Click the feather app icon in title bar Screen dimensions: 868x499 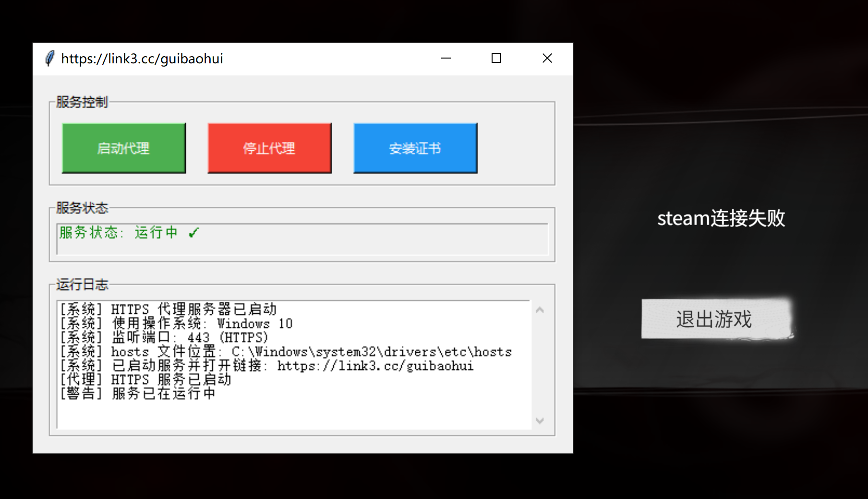tap(49, 59)
